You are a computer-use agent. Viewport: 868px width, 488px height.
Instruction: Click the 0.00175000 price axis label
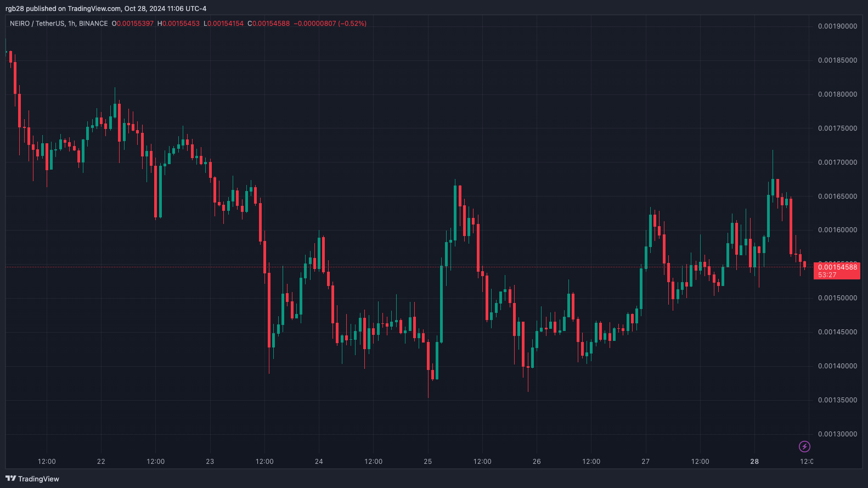coord(837,128)
